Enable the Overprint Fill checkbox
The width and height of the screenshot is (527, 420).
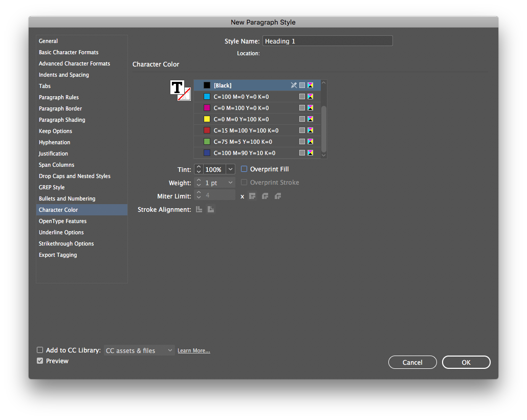pyautogui.click(x=244, y=169)
